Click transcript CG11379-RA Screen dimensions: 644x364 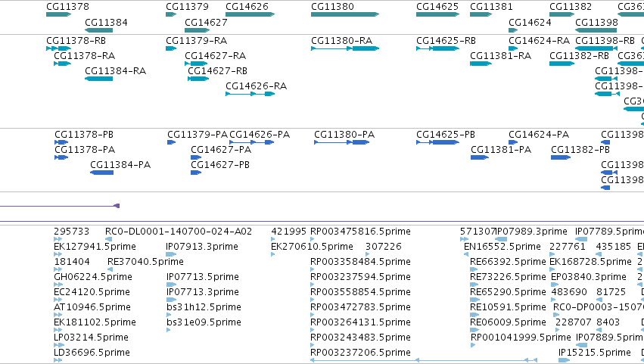[x=196, y=41]
